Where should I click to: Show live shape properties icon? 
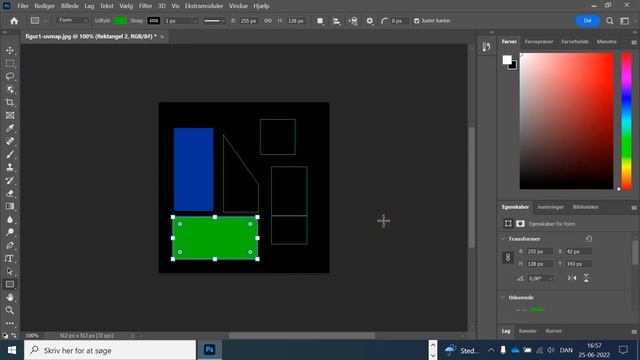click(508, 223)
